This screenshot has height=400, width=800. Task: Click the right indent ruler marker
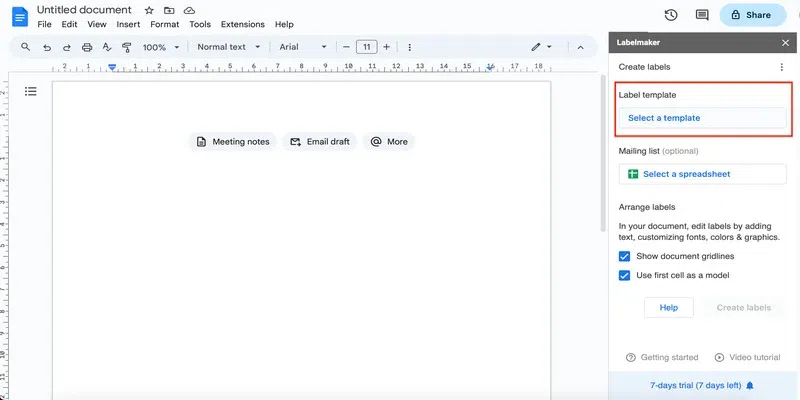490,67
